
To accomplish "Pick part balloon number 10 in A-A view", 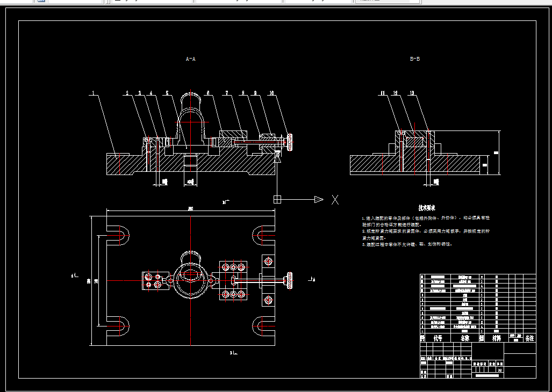I will (x=271, y=93).
